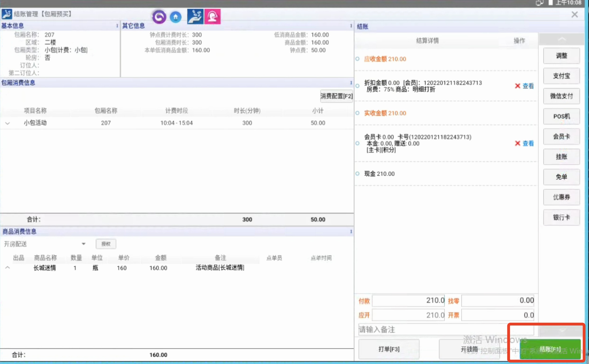View the discount details via 查看 link
589x364 pixels.
pos(528,86)
